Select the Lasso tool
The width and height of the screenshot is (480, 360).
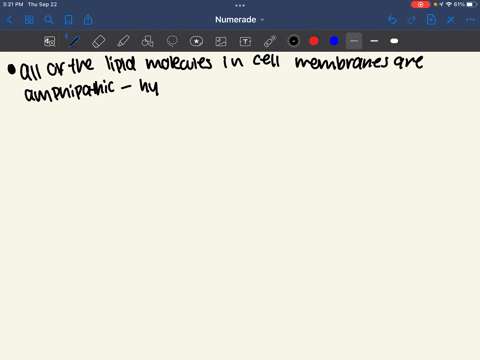[x=172, y=41]
